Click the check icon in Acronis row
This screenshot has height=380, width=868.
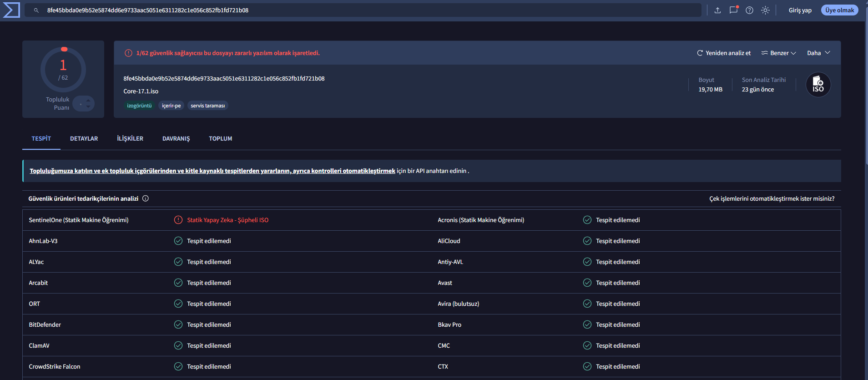pyautogui.click(x=587, y=220)
